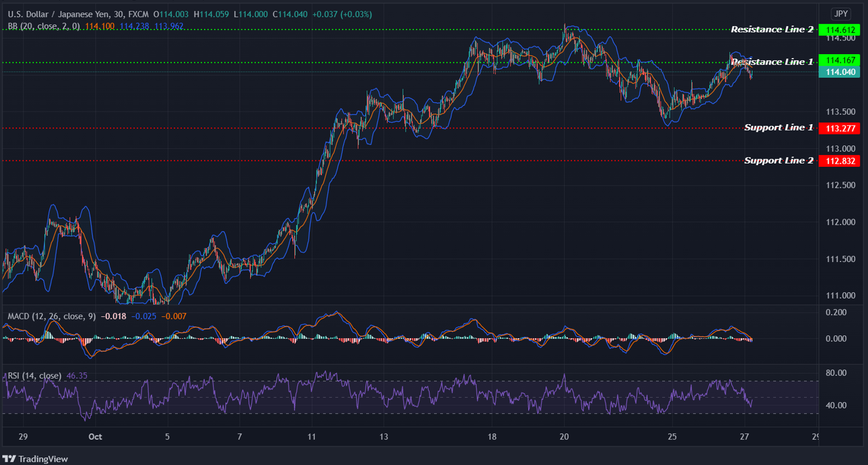The width and height of the screenshot is (868, 465).
Task: Click the red 113.277 price tag
Action: click(840, 129)
